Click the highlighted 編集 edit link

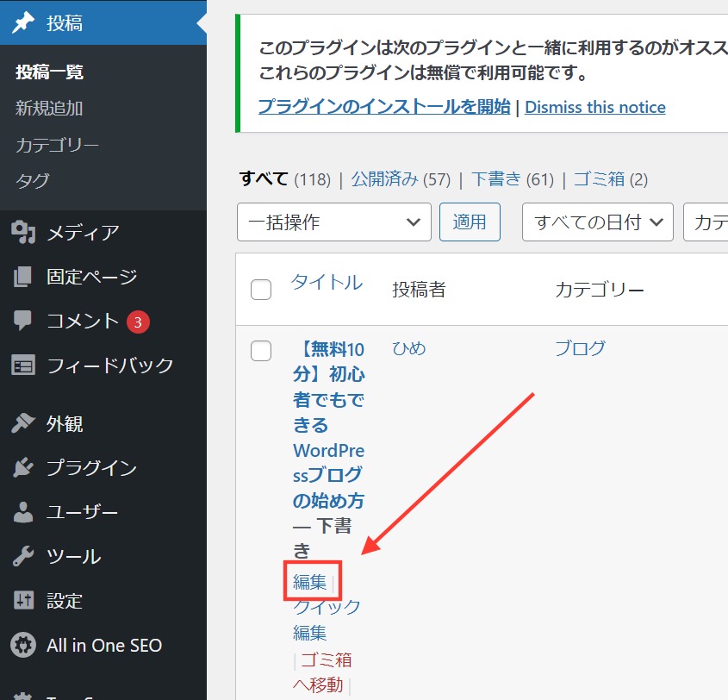pyautogui.click(x=310, y=582)
